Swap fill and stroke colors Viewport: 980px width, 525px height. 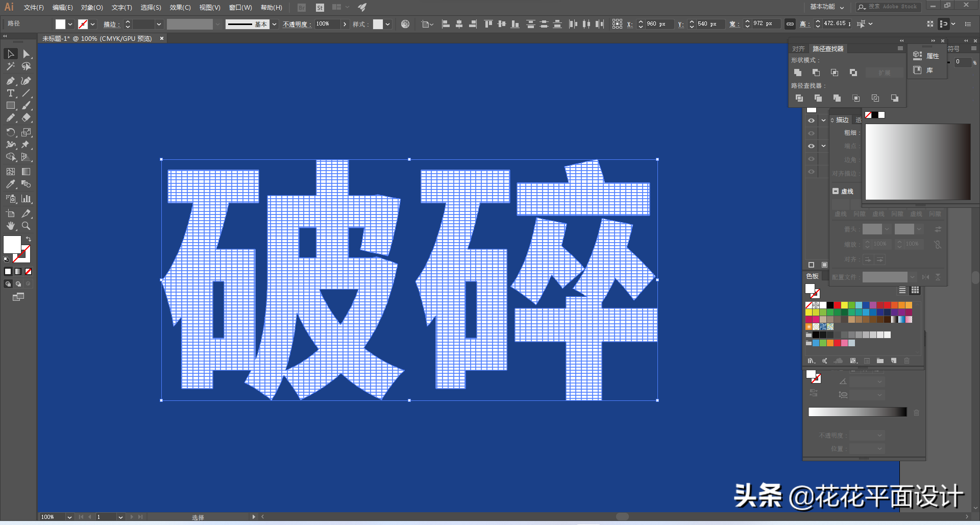29,239
